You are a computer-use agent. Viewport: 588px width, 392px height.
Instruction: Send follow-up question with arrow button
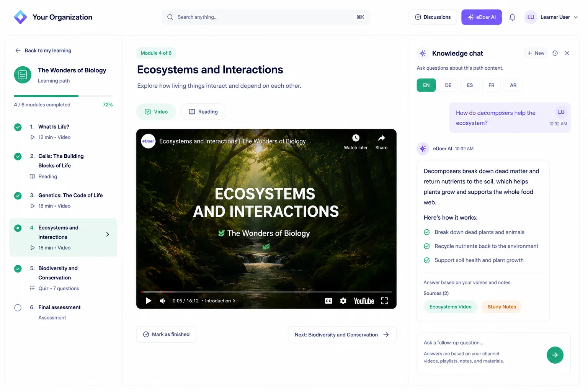(x=555, y=355)
